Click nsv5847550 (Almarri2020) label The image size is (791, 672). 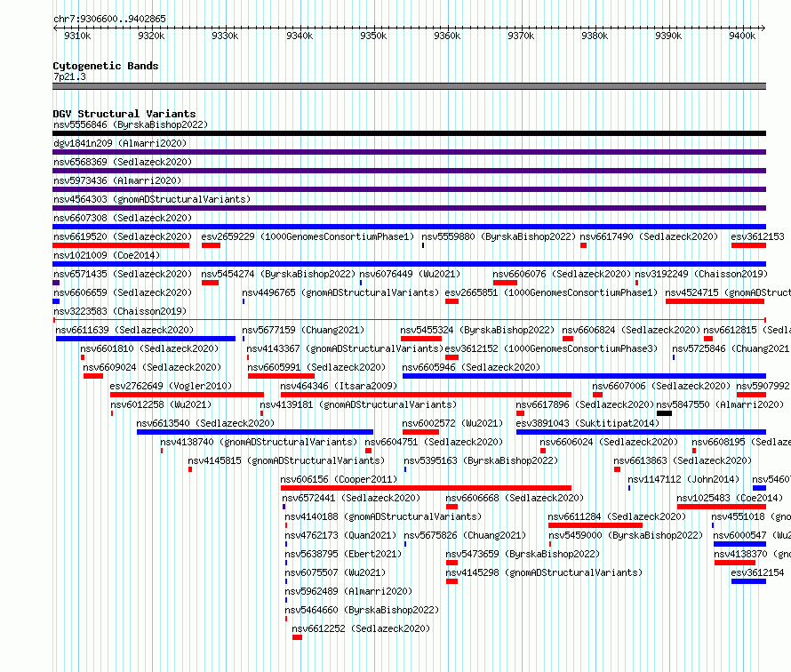720,404
